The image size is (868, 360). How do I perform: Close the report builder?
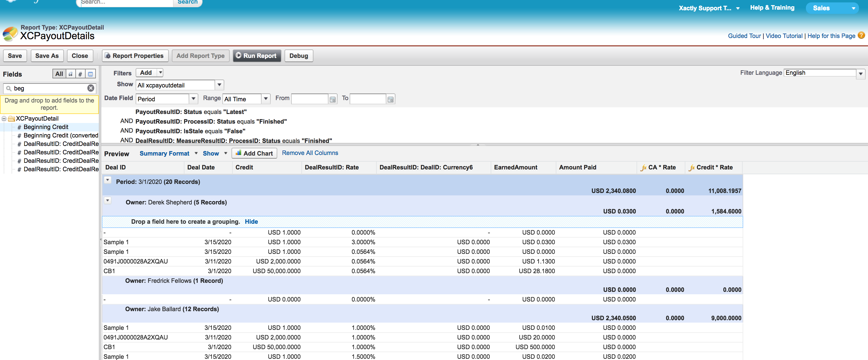coord(80,55)
